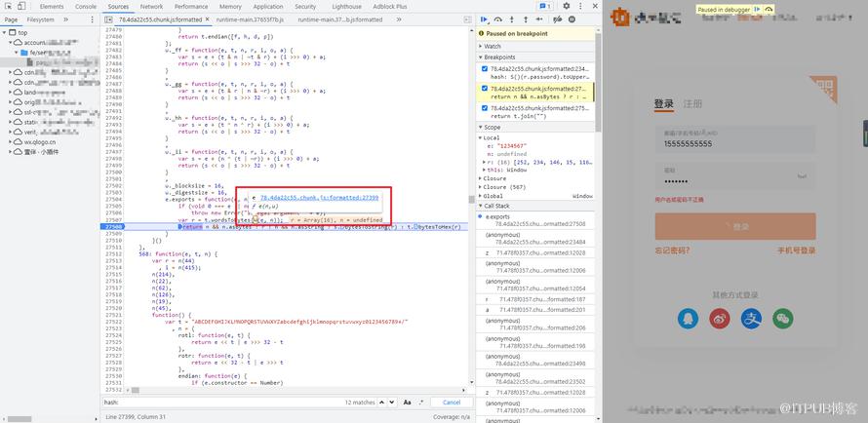Screen dimensions: 868x423
Task: Uncheck breakpoint 'return t.join("")'
Action: [x=485, y=108]
